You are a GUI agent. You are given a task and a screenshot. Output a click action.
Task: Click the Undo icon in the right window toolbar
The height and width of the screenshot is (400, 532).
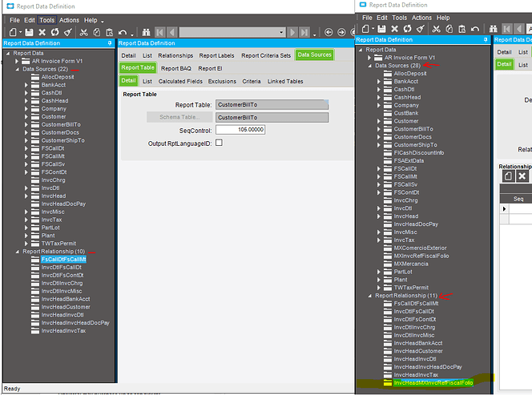pyautogui.click(x=475, y=29)
